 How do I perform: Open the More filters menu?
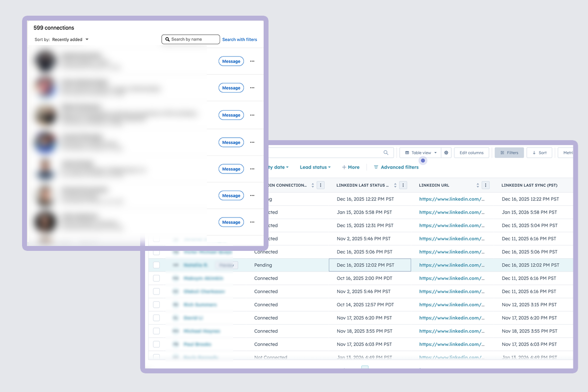pyautogui.click(x=351, y=167)
